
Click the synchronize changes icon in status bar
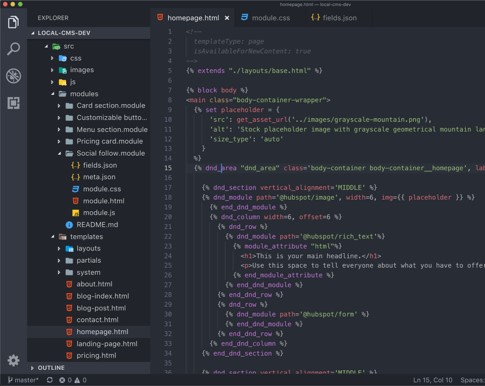pos(50,380)
